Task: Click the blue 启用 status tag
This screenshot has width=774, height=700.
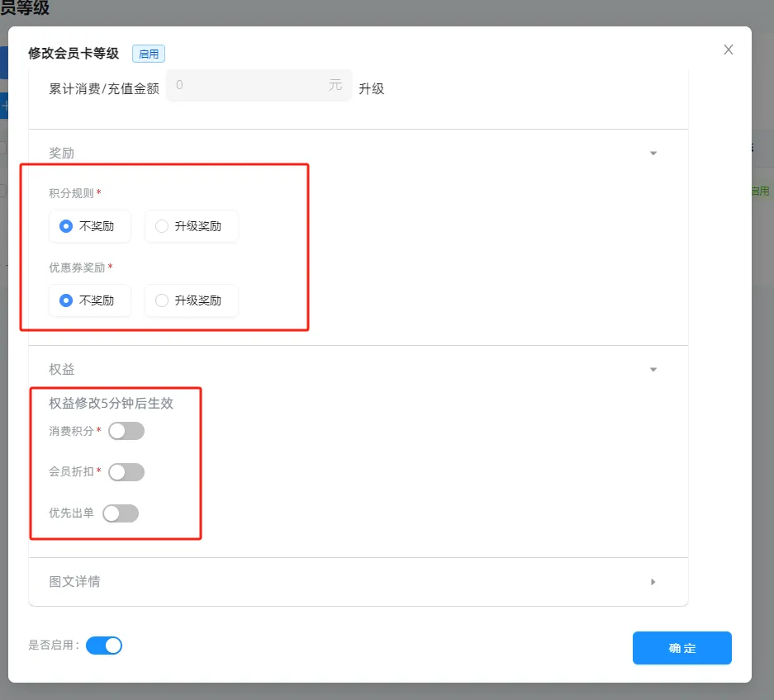Action: click(x=149, y=54)
